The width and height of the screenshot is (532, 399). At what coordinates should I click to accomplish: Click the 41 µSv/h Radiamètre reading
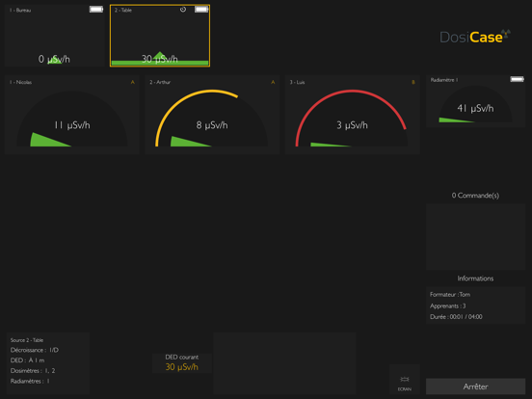(x=475, y=108)
